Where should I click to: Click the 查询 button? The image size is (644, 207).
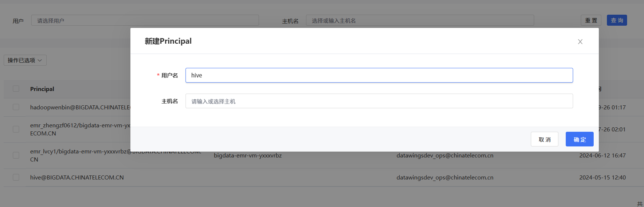pyautogui.click(x=617, y=20)
